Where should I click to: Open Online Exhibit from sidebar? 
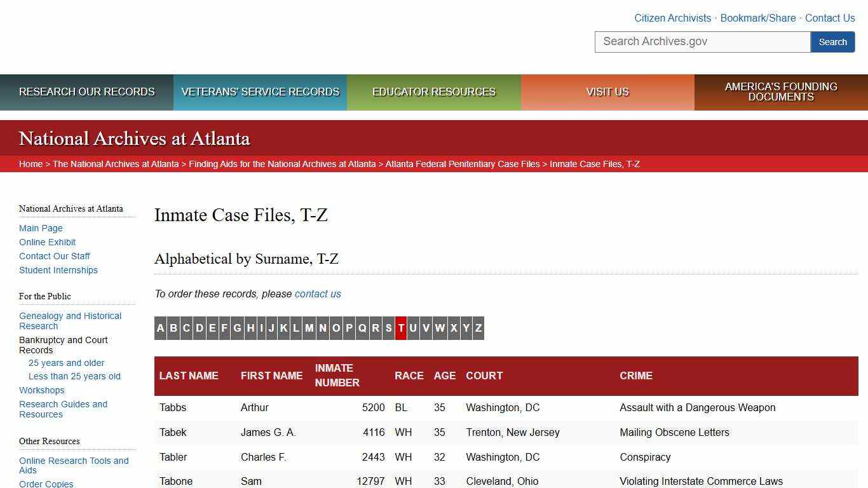pyautogui.click(x=47, y=242)
